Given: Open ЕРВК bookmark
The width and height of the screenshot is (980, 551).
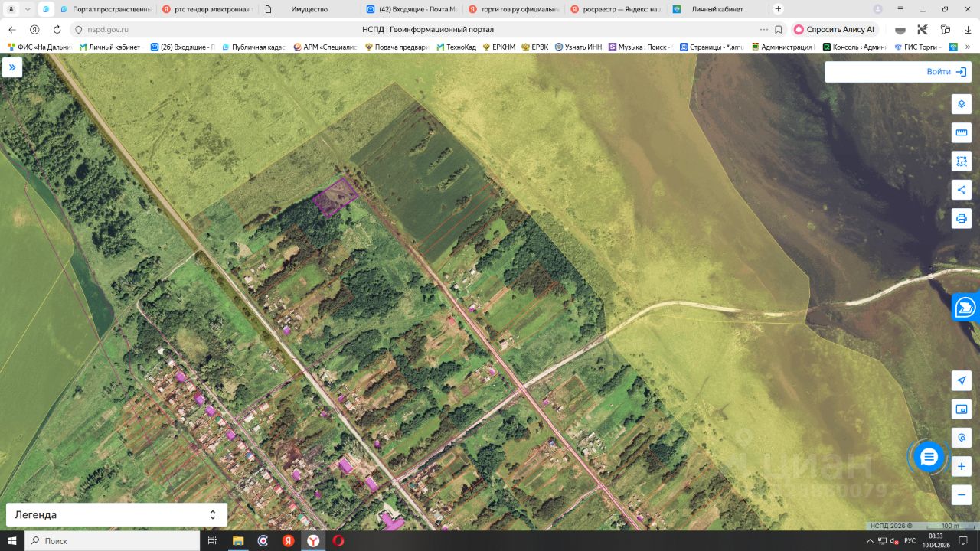Looking at the screenshot, I should pyautogui.click(x=534, y=47).
